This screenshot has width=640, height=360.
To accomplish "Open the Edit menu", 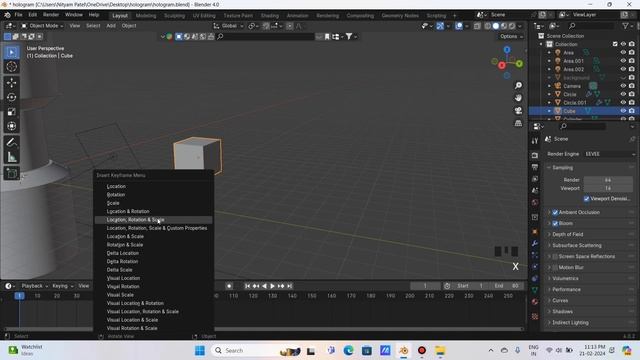I will [33, 15].
